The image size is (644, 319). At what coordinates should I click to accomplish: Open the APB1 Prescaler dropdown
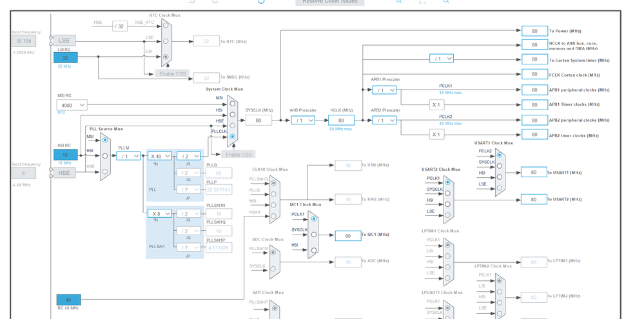[x=384, y=90]
